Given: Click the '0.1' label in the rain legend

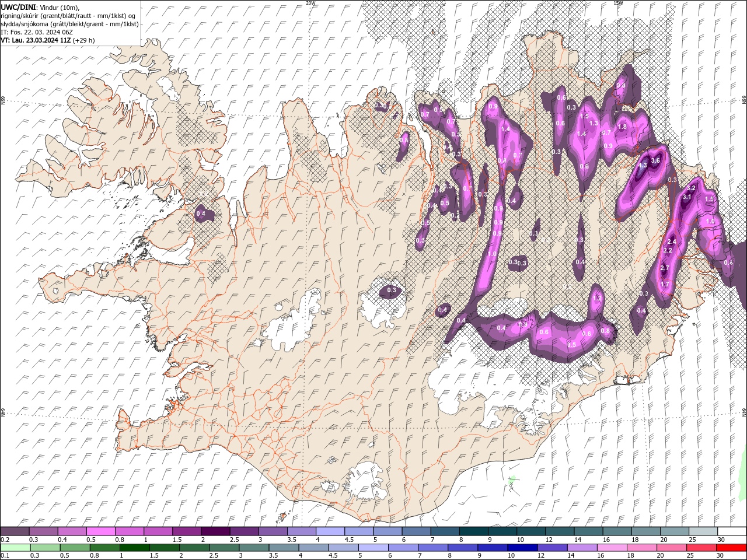Looking at the screenshot, I should click(x=5, y=556).
